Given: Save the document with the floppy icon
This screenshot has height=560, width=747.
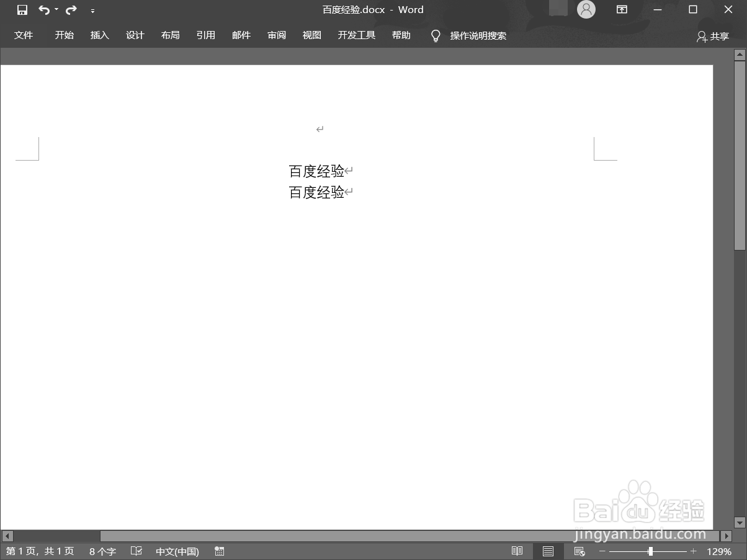Looking at the screenshot, I should click(x=22, y=10).
